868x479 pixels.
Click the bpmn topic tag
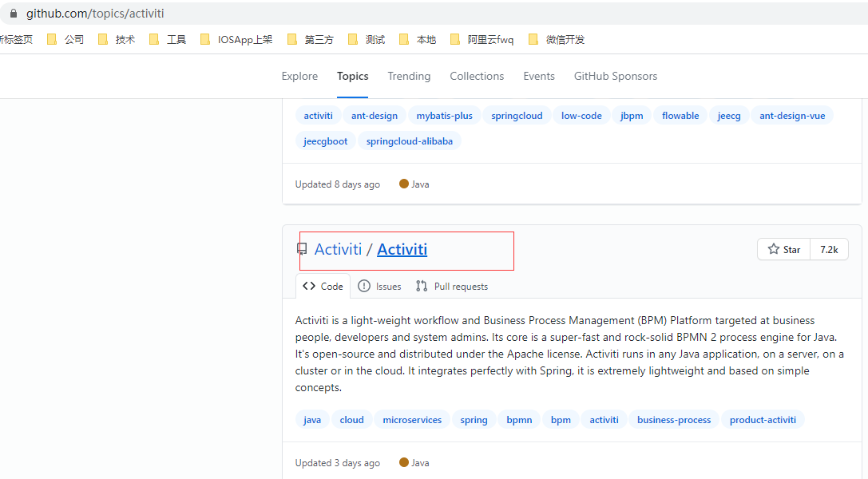click(519, 420)
